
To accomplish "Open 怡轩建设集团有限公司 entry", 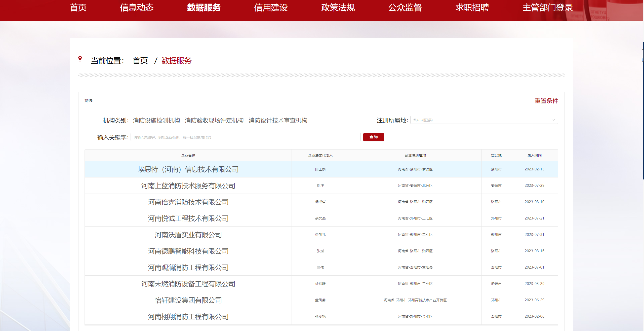I will (188, 300).
